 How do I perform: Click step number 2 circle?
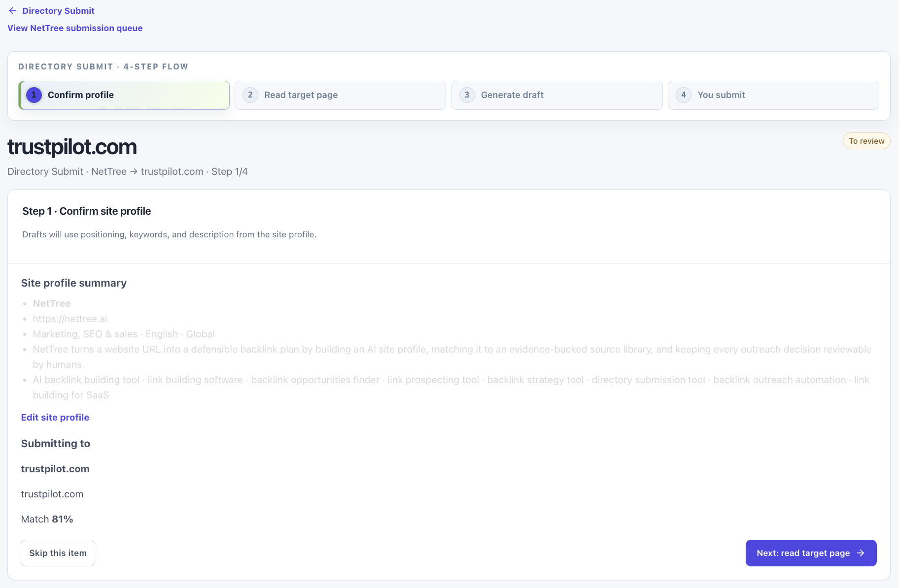(250, 95)
